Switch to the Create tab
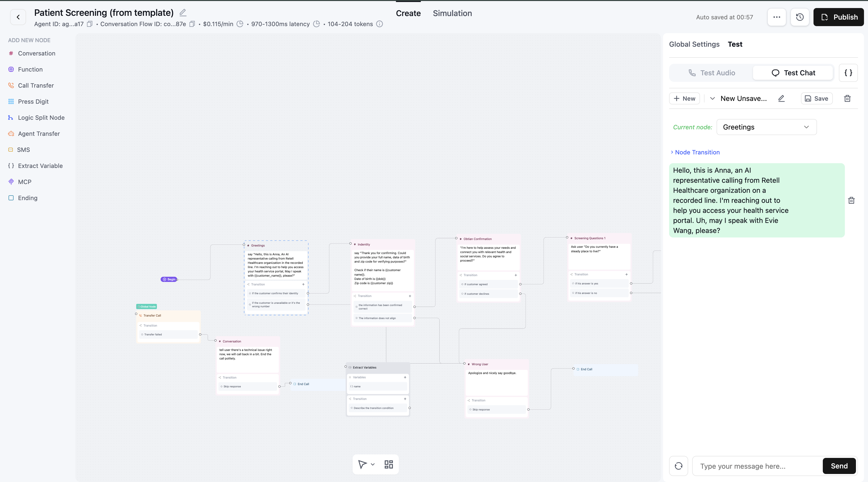Image resolution: width=868 pixels, height=482 pixels. (408, 13)
